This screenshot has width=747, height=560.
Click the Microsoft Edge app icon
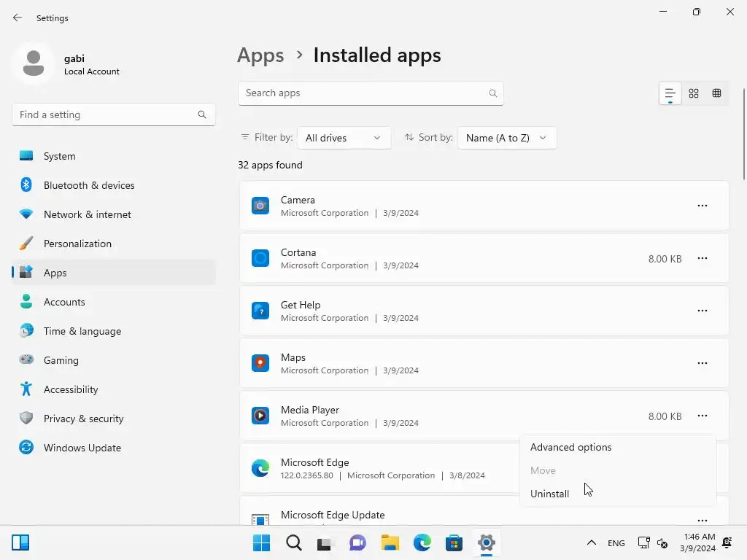[x=260, y=468]
